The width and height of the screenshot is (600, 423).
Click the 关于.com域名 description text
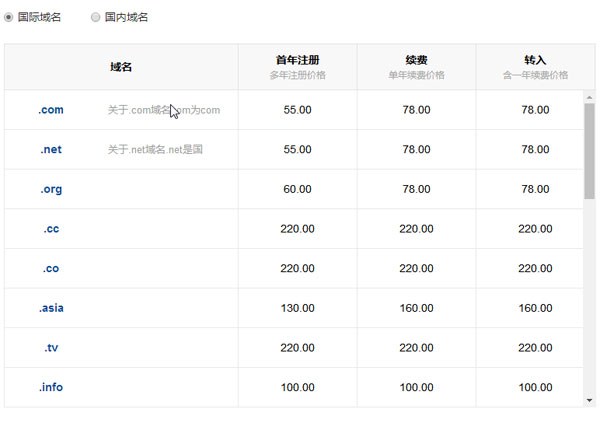point(163,111)
